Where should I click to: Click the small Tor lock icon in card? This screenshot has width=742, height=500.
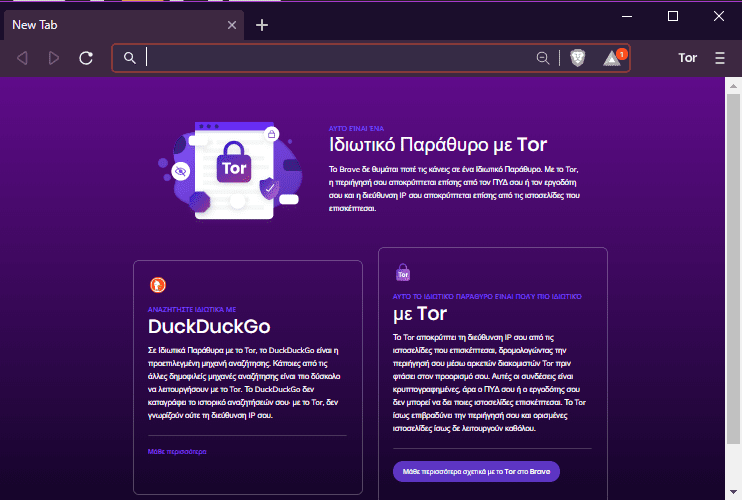403,272
